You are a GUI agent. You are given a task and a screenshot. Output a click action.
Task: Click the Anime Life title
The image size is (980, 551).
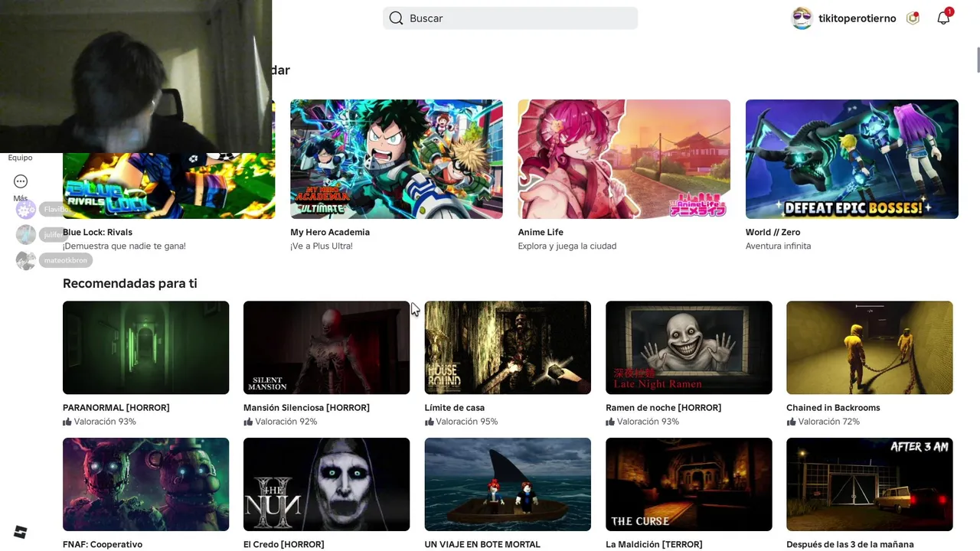(x=541, y=232)
